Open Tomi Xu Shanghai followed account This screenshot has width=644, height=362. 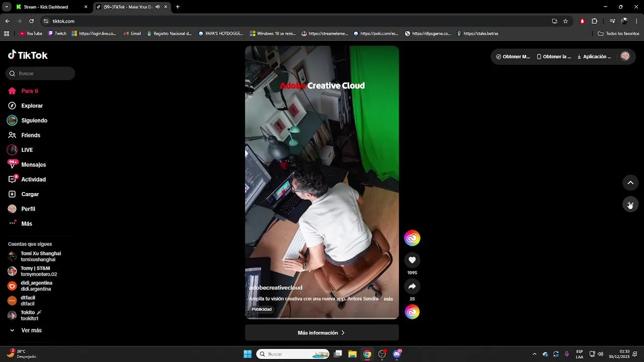coord(34,256)
